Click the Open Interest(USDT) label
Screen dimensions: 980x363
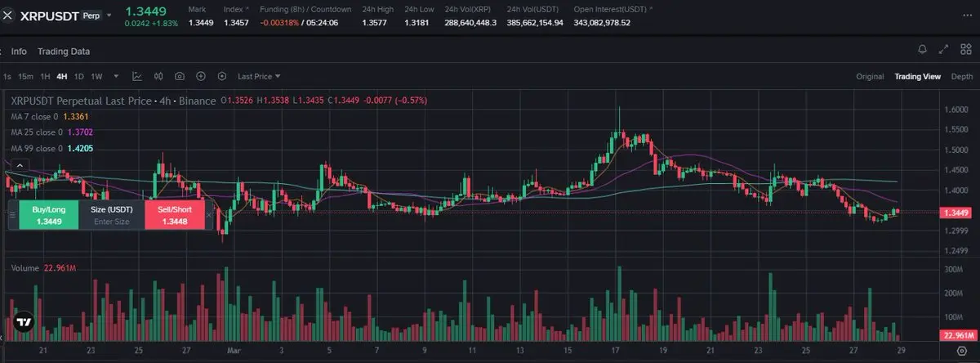point(610,9)
